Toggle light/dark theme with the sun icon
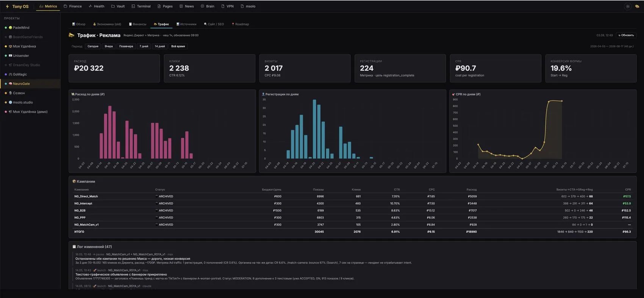Image resolution: width=644 pixels, height=298 pixels. (628, 6)
